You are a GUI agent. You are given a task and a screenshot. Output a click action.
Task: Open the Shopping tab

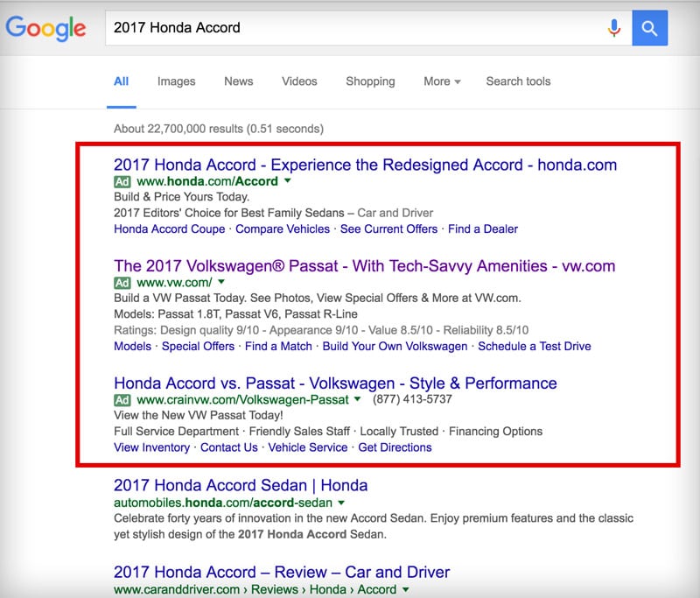(370, 81)
